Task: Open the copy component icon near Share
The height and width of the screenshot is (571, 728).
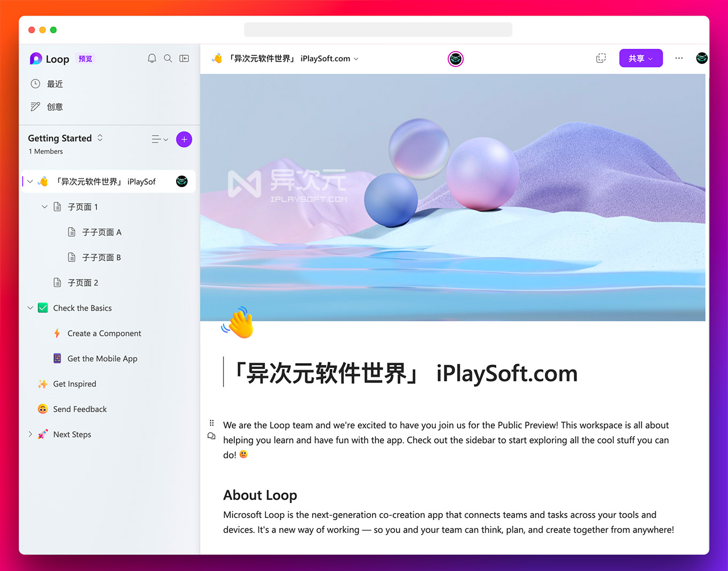Action: 601,58
